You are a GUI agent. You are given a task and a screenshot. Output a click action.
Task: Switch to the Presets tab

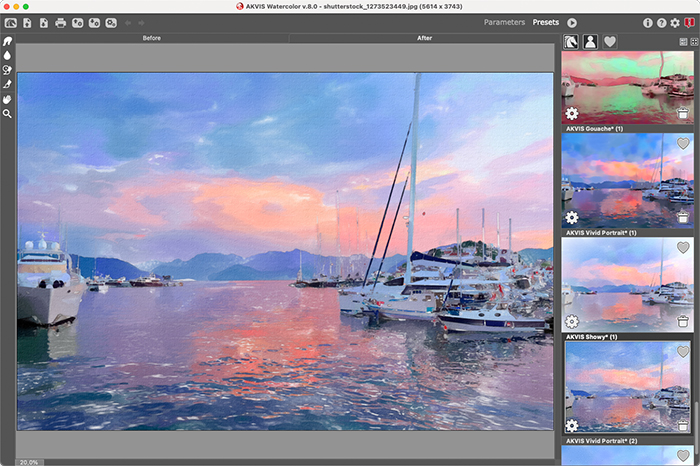[x=546, y=22]
